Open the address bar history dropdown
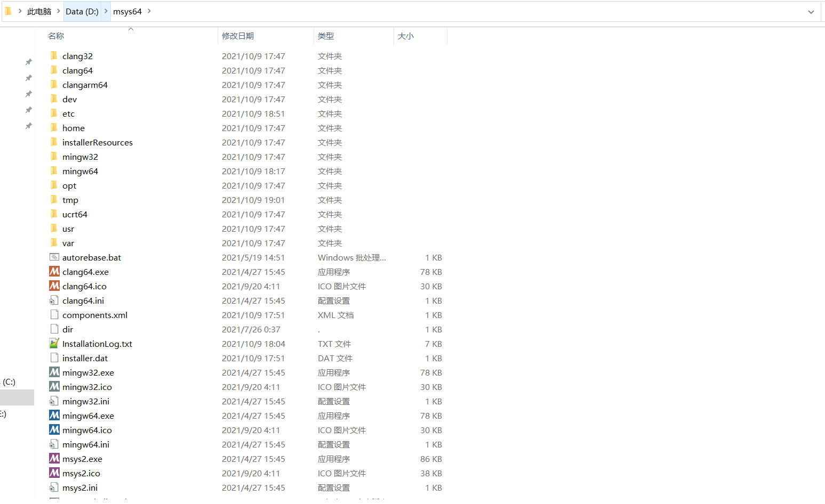The height and width of the screenshot is (504, 825). pyautogui.click(x=811, y=12)
